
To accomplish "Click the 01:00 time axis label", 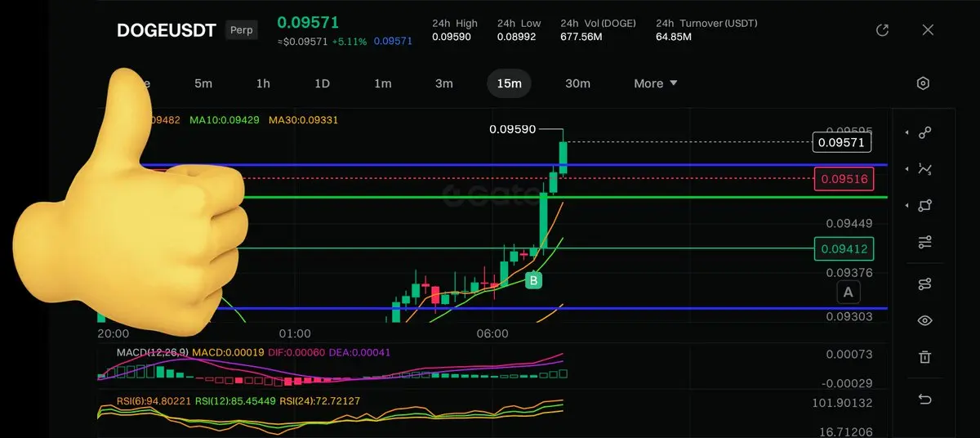I will point(295,333).
